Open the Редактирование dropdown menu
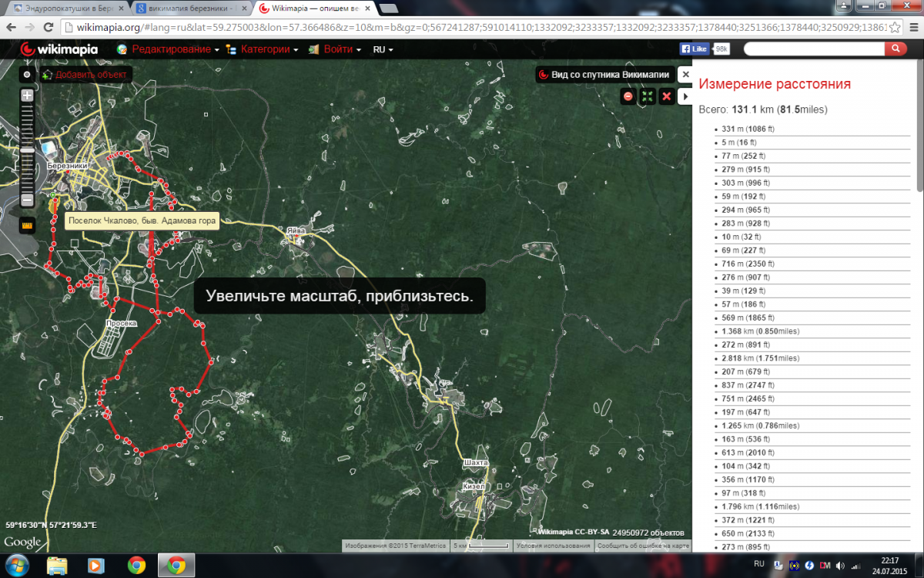Screen dimensions: 924x578 (167, 49)
